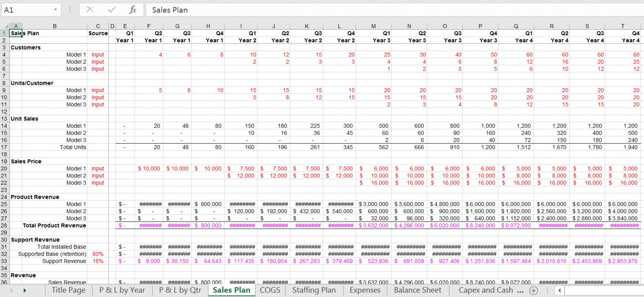
Task: Click the formula bar resize dots handle
Action: 70,10
